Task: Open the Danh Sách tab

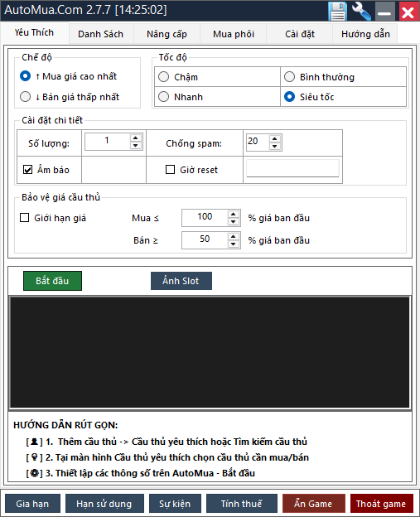Action: click(100, 34)
